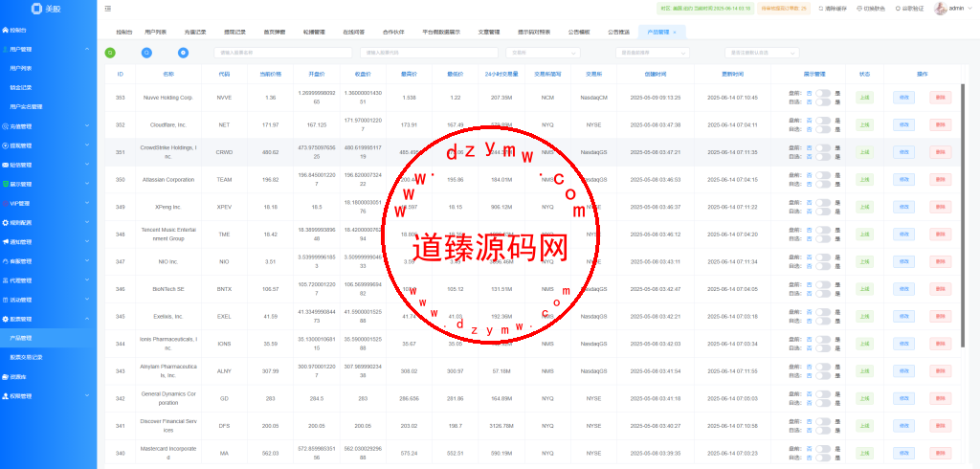
Task: Switch to the 充值记录 tab
Action: click(195, 32)
